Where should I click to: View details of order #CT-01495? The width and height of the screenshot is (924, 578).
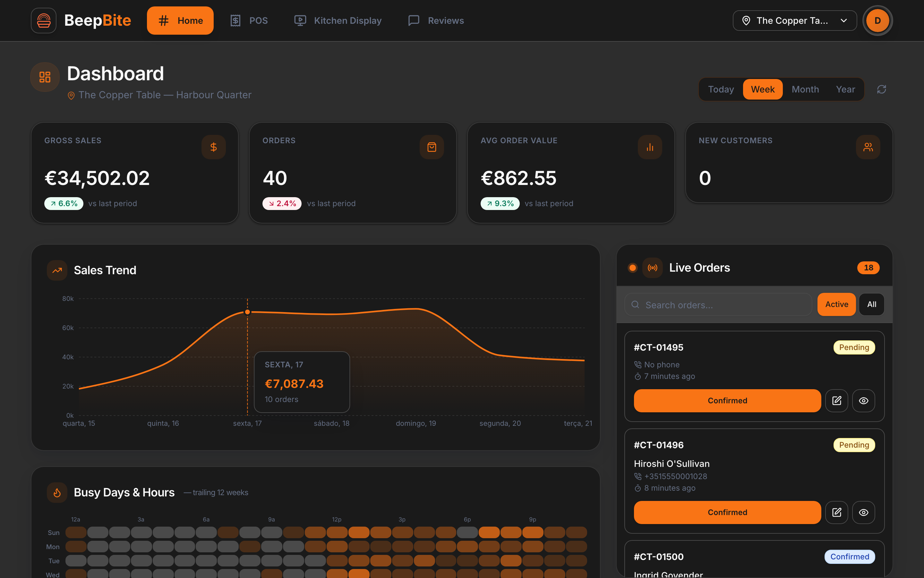click(864, 401)
